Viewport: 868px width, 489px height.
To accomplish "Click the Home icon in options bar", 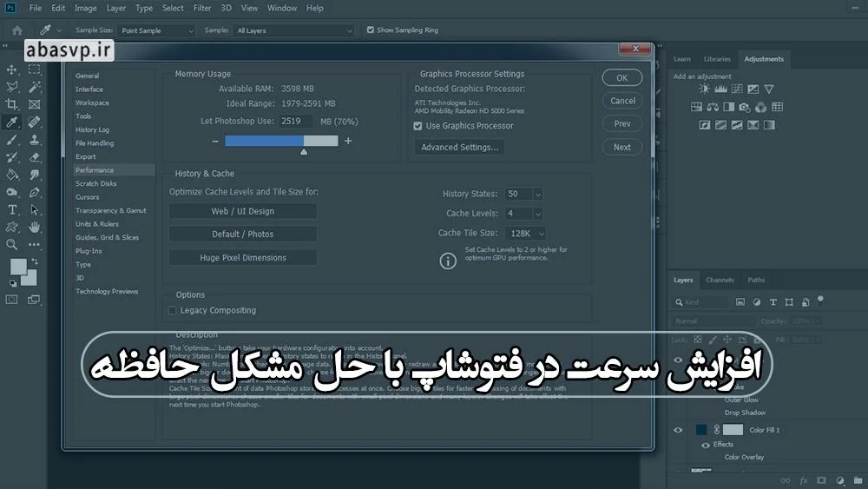I will (17, 30).
